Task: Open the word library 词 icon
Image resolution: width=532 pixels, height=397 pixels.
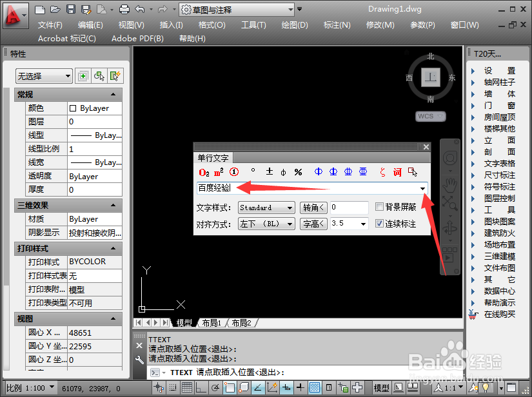Action: tap(397, 172)
